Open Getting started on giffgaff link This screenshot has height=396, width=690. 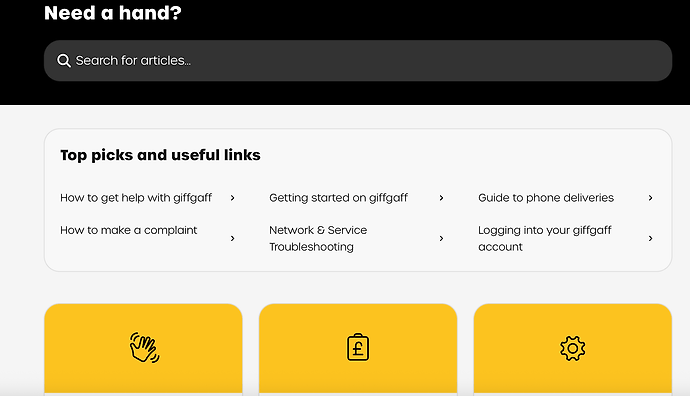click(x=338, y=198)
